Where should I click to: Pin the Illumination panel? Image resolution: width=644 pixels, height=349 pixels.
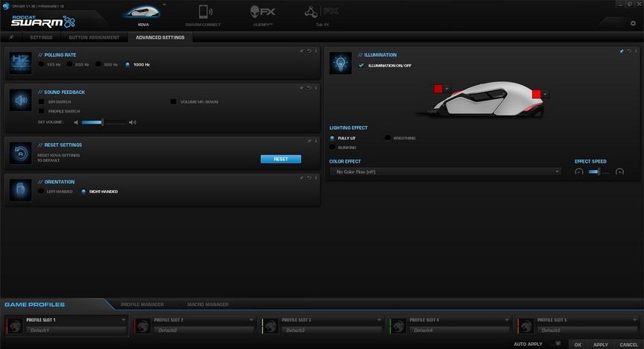(x=622, y=51)
